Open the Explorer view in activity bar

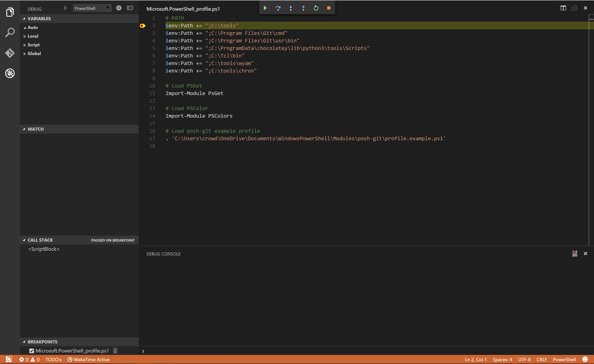10,12
